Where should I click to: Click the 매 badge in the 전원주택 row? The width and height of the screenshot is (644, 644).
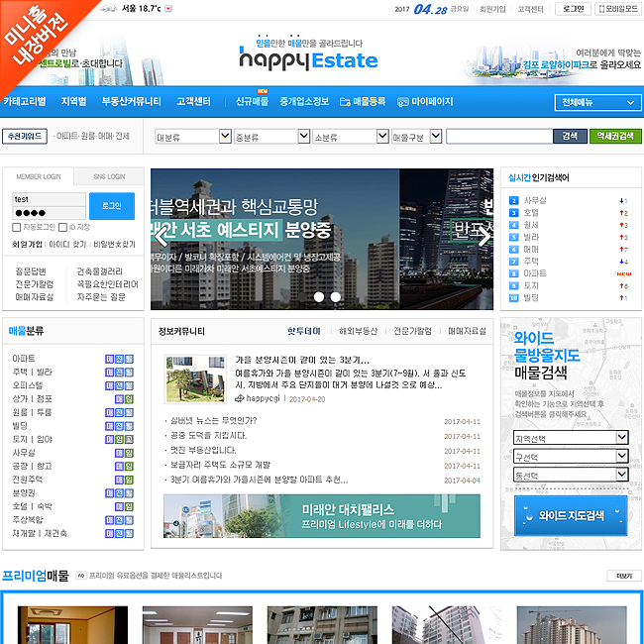tap(119, 480)
